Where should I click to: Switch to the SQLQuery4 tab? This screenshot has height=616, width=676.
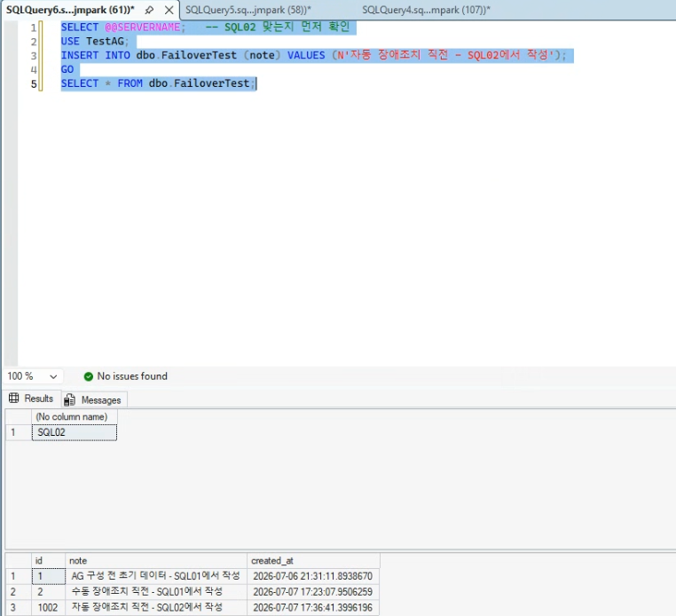point(426,10)
